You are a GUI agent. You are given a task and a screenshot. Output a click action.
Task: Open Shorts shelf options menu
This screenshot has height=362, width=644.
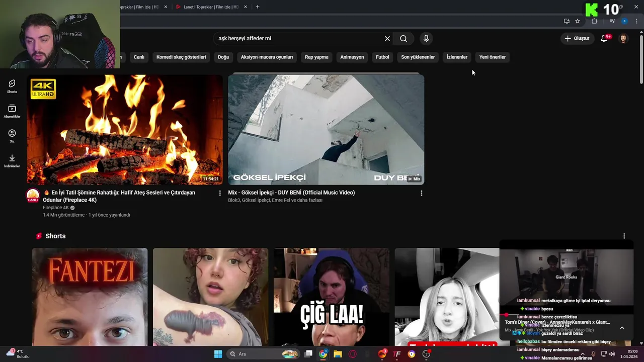pyautogui.click(x=624, y=236)
